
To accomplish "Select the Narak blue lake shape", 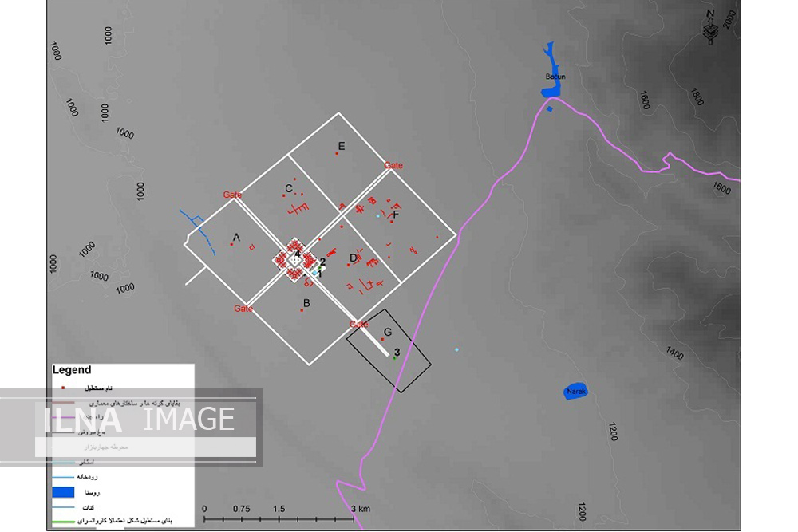I will (576, 391).
